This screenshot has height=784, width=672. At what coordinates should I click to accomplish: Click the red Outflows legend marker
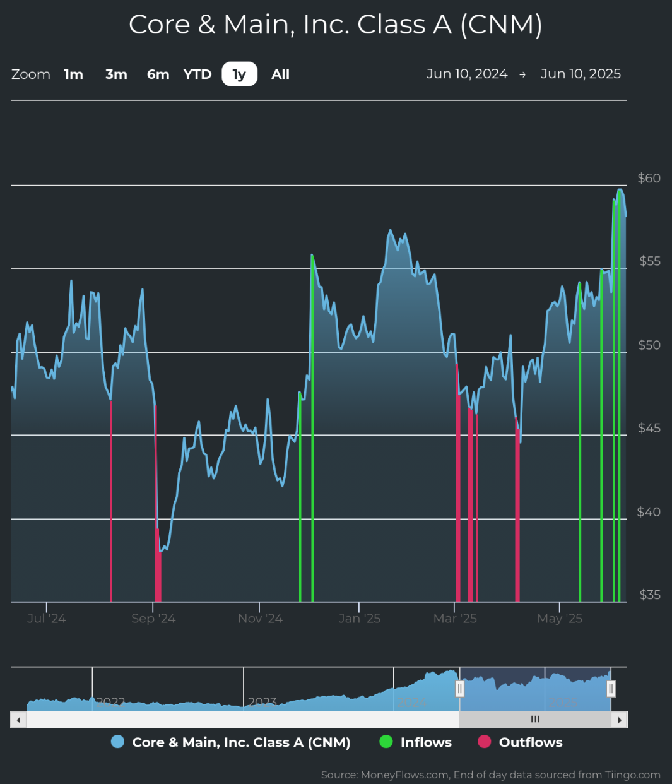coord(484,742)
